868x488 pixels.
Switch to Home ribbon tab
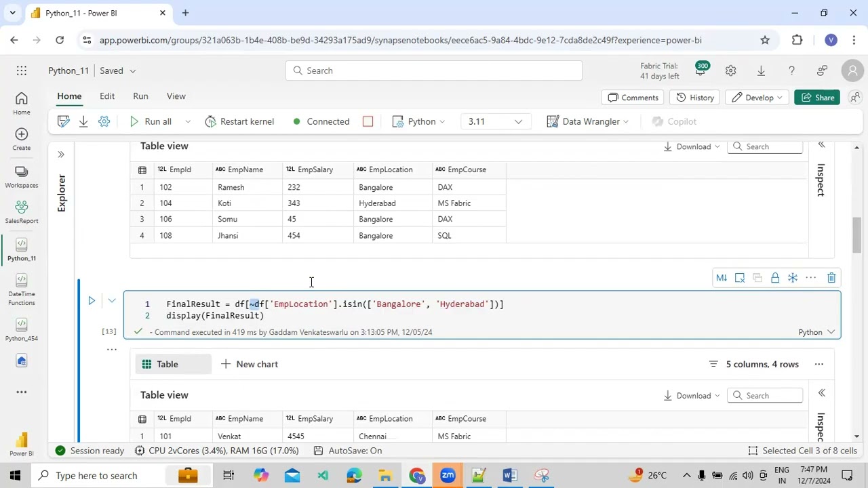coord(69,96)
